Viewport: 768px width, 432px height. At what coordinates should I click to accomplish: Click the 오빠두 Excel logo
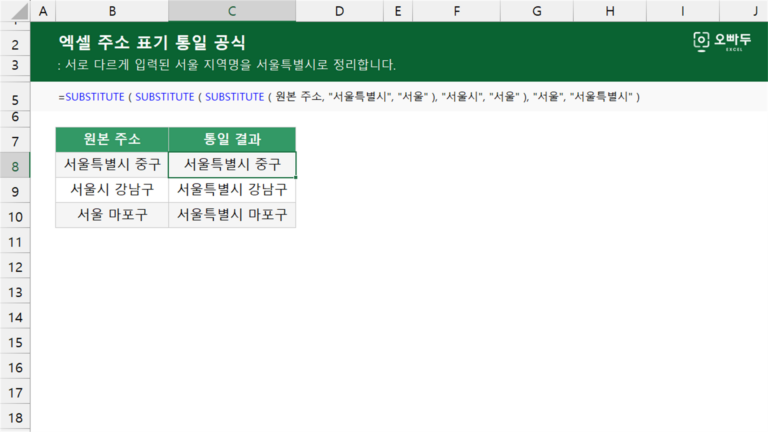click(722, 42)
